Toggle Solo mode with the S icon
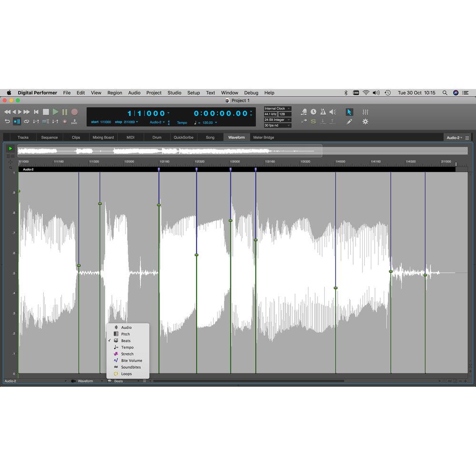 [313, 122]
